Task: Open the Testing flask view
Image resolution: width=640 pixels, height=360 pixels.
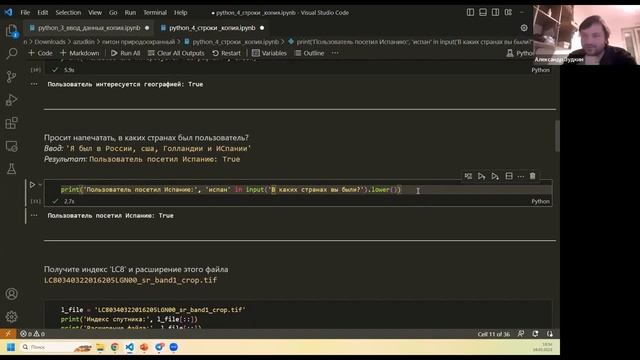Action: [11, 169]
